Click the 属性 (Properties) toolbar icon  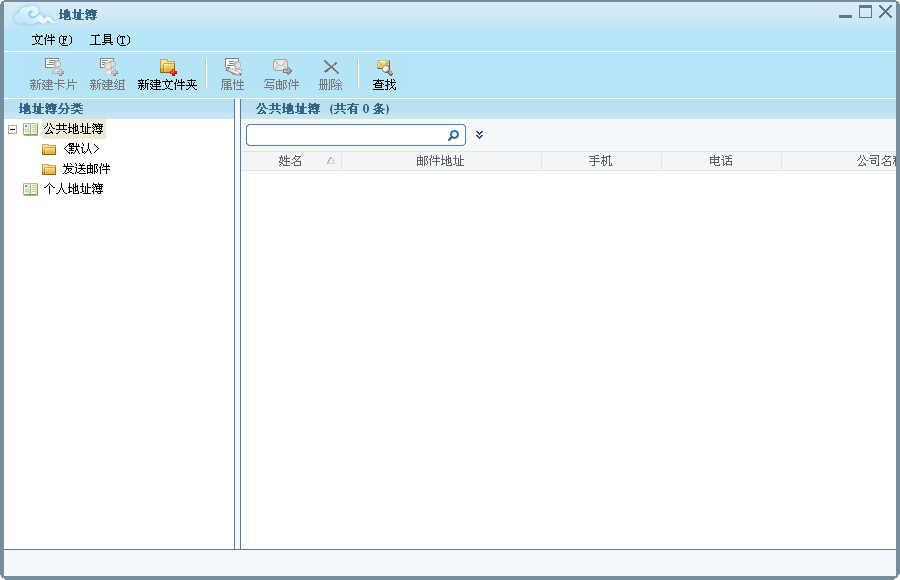point(233,72)
